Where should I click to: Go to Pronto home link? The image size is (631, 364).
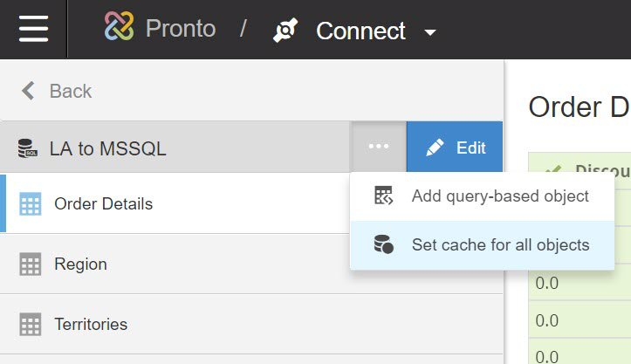(180, 29)
